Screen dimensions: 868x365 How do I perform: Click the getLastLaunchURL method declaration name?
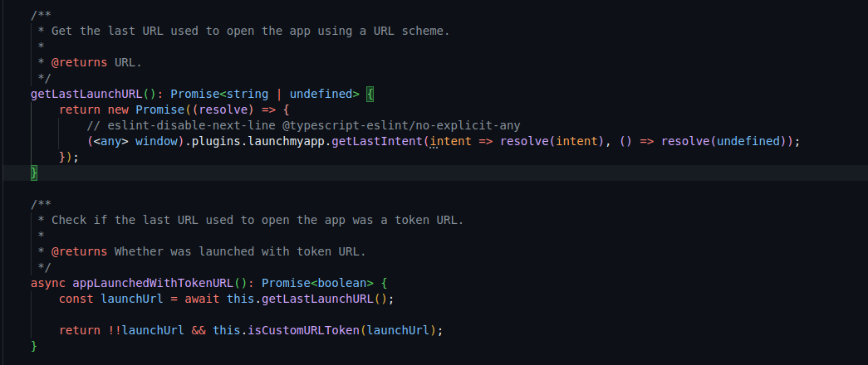pyautogui.click(x=86, y=94)
